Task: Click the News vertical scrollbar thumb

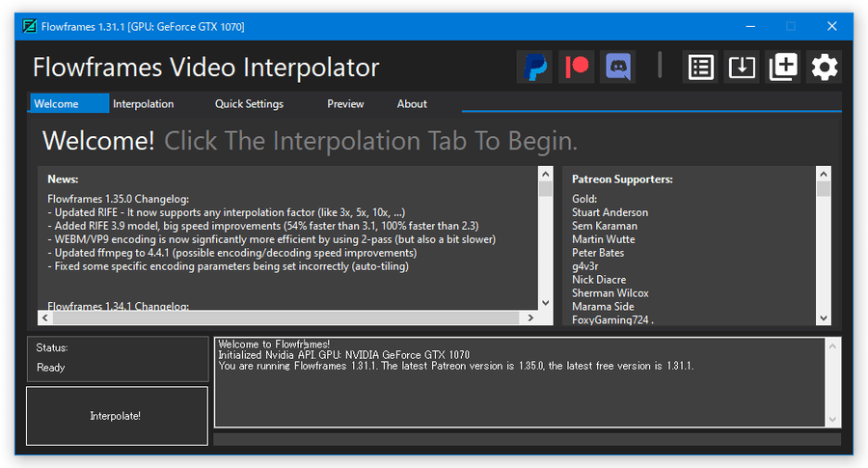Action: [x=546, y=189]
